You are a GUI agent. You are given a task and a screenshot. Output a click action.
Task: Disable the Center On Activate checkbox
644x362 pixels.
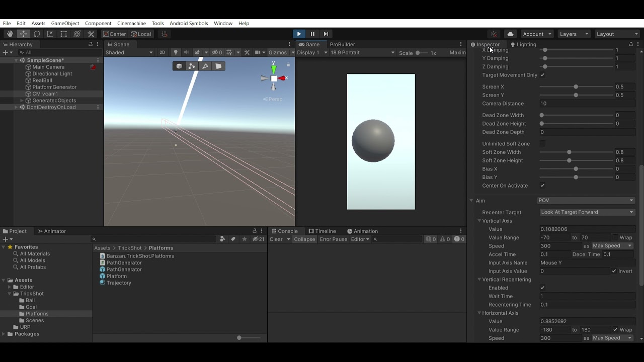[542, 186]
